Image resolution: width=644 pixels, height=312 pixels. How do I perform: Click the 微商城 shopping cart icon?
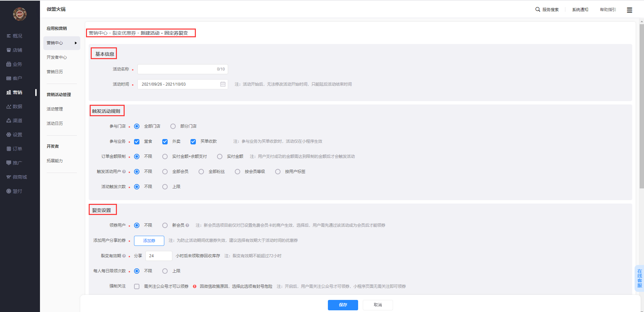[x=9, y=177]
